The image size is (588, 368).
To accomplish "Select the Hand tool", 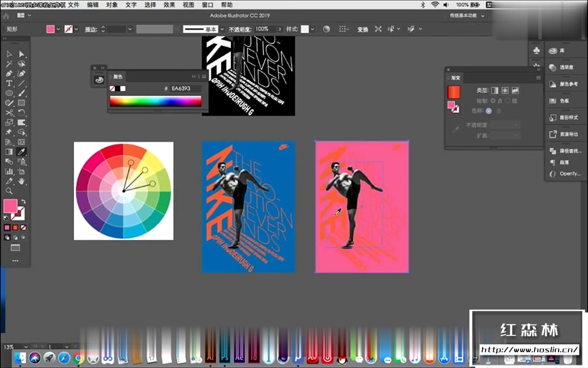I will pos(21,181).
